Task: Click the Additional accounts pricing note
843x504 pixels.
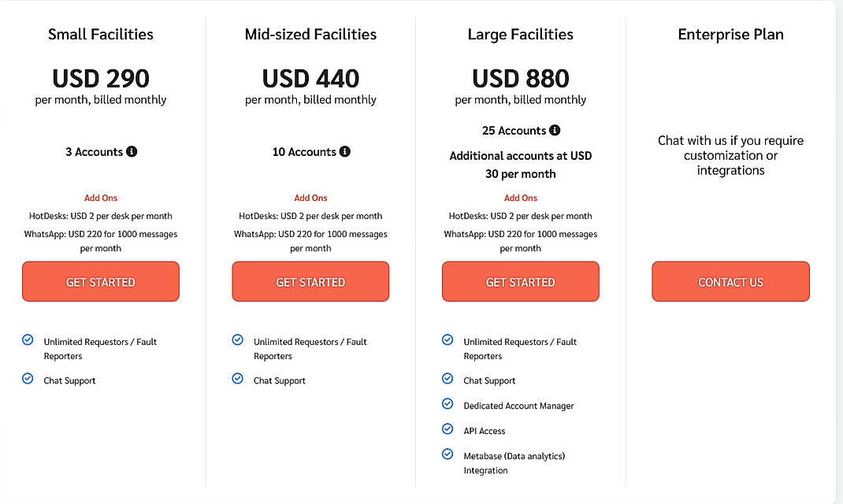Action: pos(520,164)
